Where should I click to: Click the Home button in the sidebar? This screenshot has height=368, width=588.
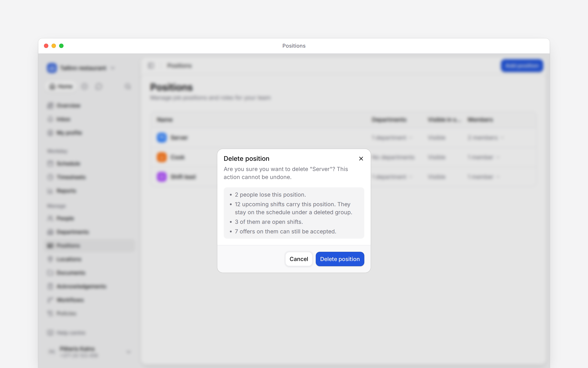click(61, 86)
